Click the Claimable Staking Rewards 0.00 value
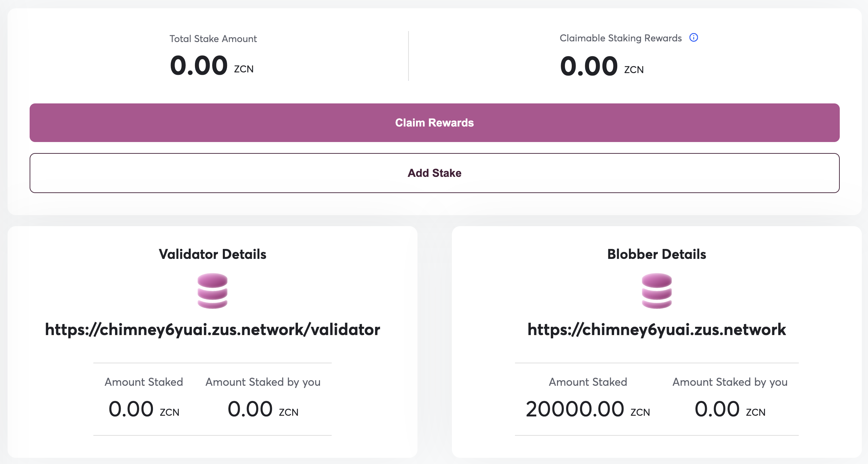This screenshot has width=868, height=464. point(602,66)
